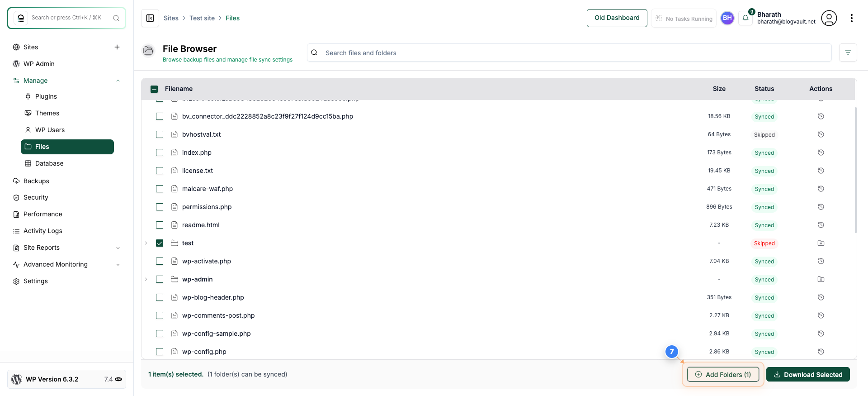View history of wp-activate.php
868x396 pixels.
821,261
